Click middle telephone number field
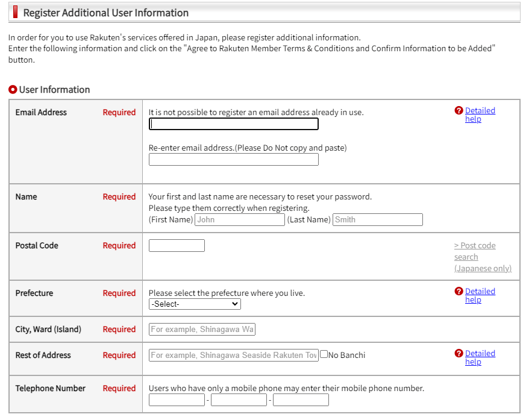Screen dimensions: 526x420 tap(239, 400)
